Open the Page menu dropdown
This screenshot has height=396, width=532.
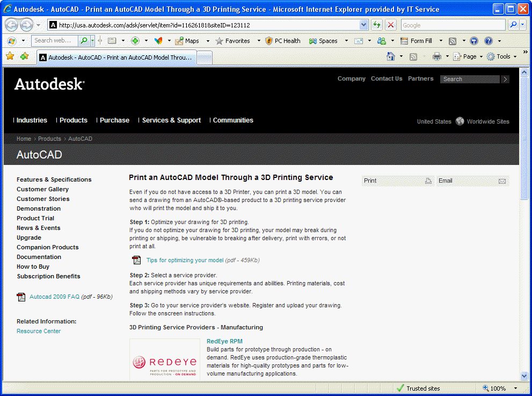click(x=468, y=56)
